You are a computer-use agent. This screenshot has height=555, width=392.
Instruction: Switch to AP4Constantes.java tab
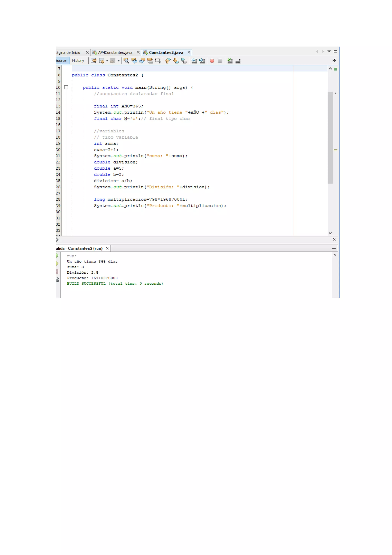[x=115, y=53]
